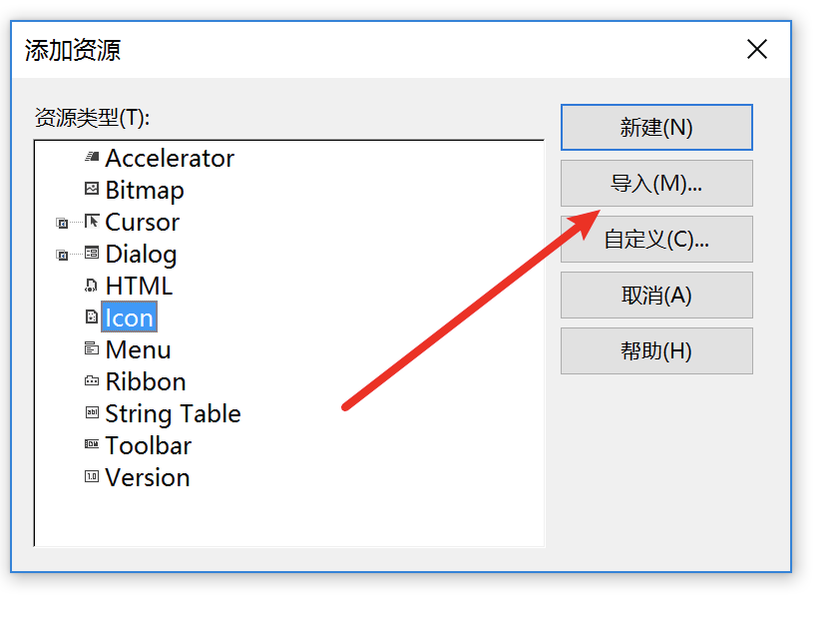Click the String Table icon
This screenshot has height=627, width=840.
92,412
